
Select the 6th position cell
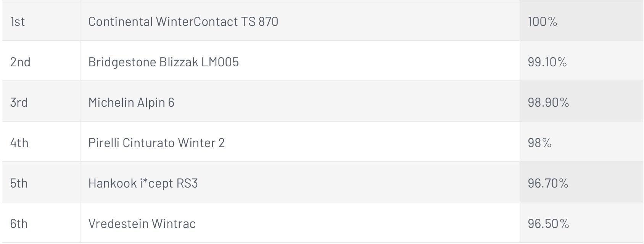[41, 223]
